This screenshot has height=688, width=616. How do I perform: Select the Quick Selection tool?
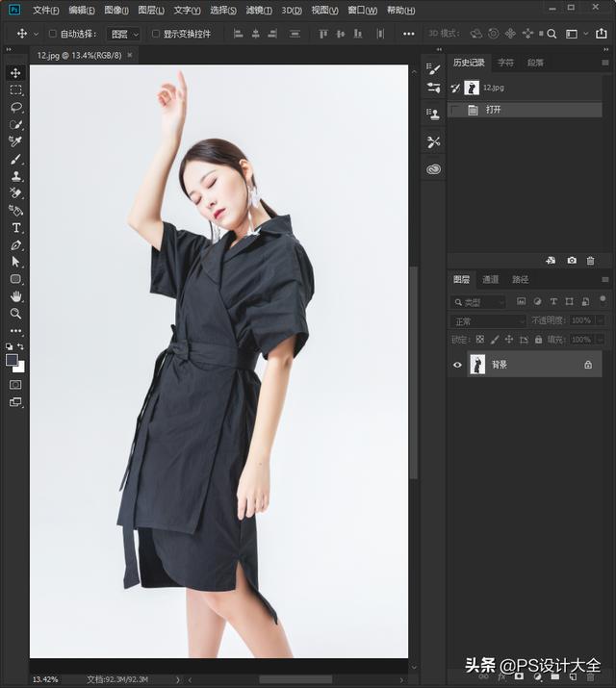click(x=15, y=125)
